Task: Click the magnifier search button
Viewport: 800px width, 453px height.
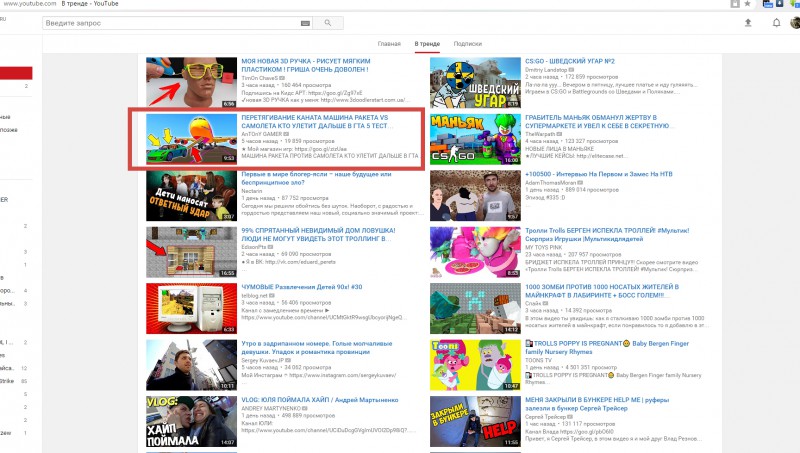Action: pos(328,23)
